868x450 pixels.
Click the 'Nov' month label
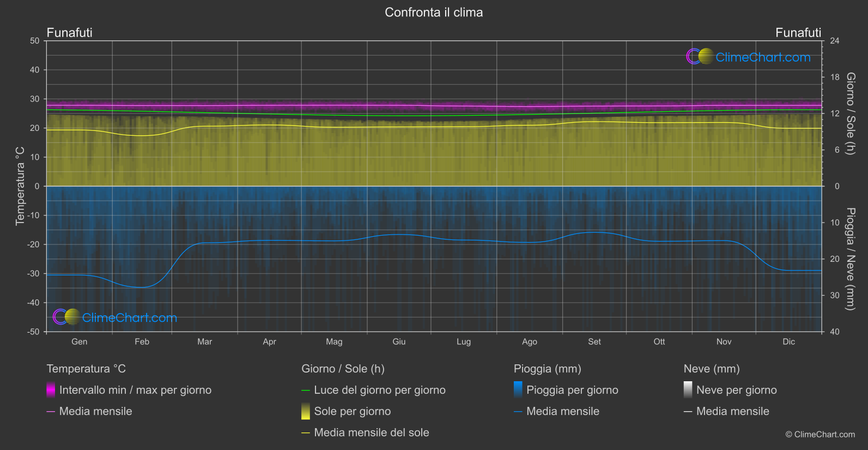pyautogui.click(x=724, y=341)
